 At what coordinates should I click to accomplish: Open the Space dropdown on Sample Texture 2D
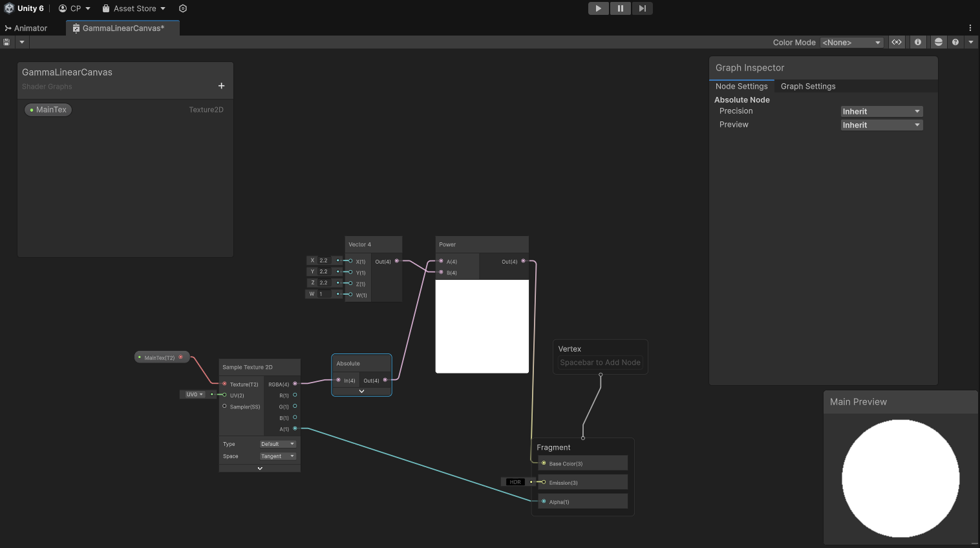277,456
